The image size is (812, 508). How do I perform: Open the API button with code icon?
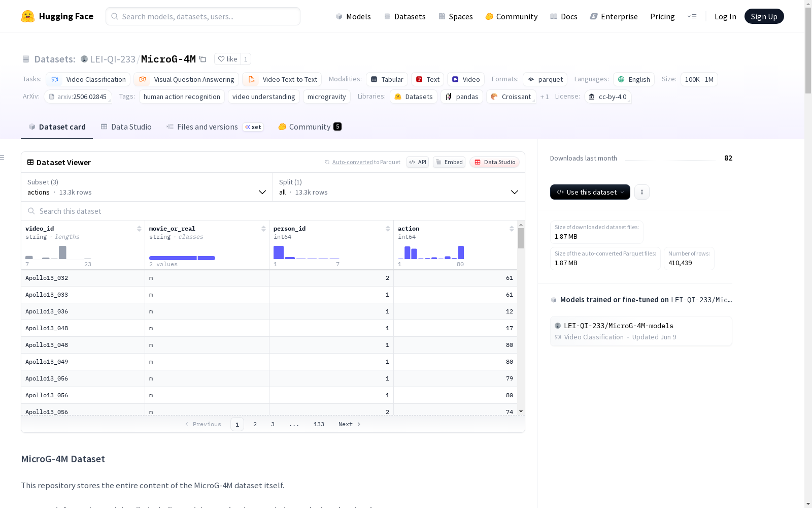point(418,162)
